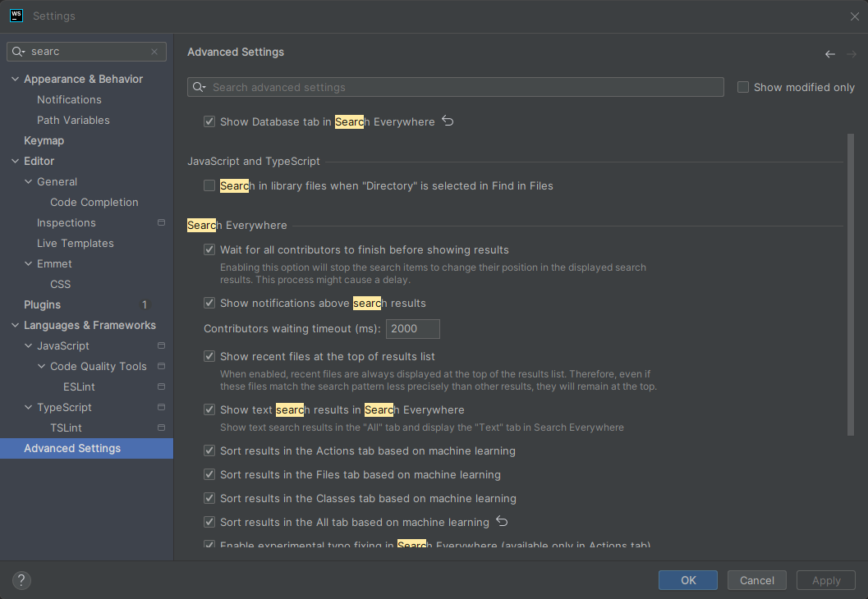The image size is (868, 599).
Task: Select Plugins in the settings sidebar
Action: coord(42,305)
